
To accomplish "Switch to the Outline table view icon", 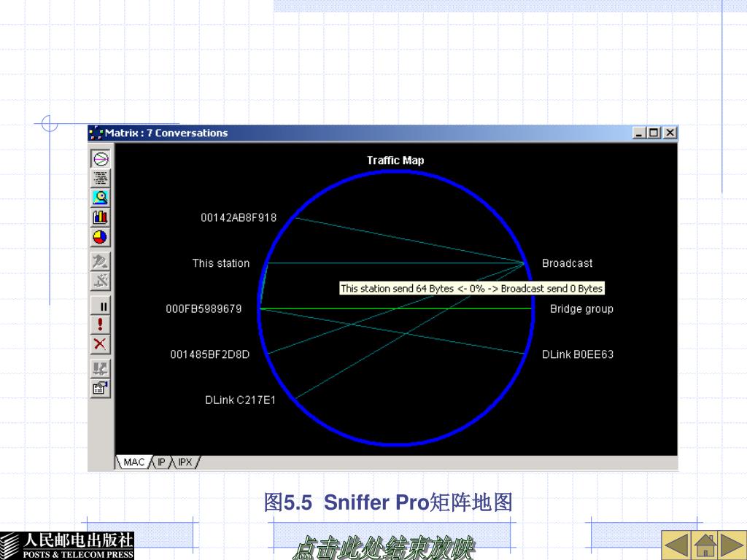I will [101, 179].
